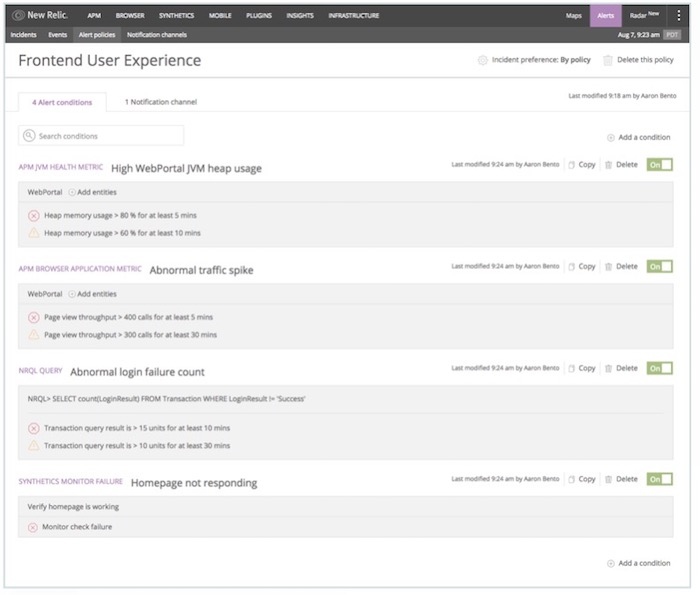Image resolution: width=700 pixels, height=595 pixels.
Task: Select the Alerts top navigation item
Action: point(605,16)
